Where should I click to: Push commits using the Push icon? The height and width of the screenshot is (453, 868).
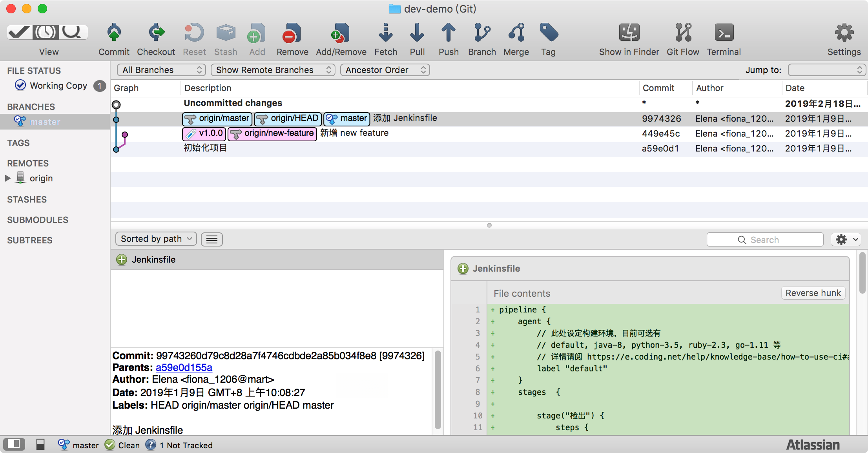point(449,32)
